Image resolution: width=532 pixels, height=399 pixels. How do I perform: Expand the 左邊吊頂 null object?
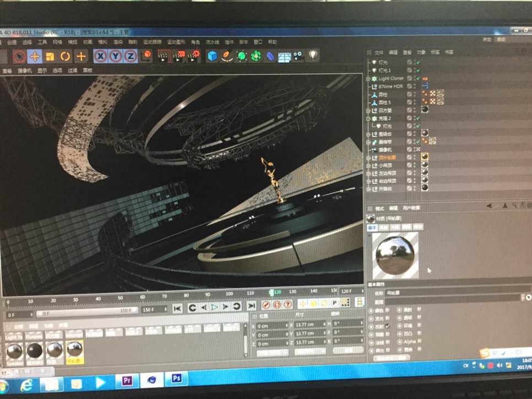pos(368,174)
